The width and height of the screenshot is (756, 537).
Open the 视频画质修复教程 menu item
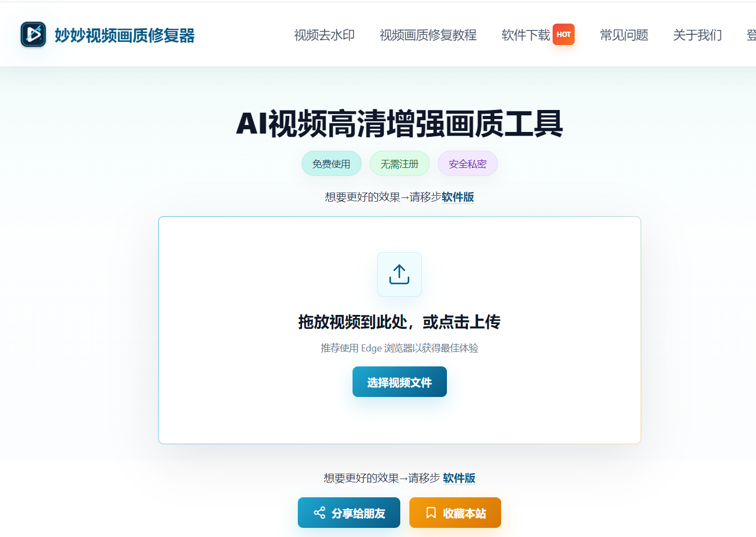click(x=428, y=35)
